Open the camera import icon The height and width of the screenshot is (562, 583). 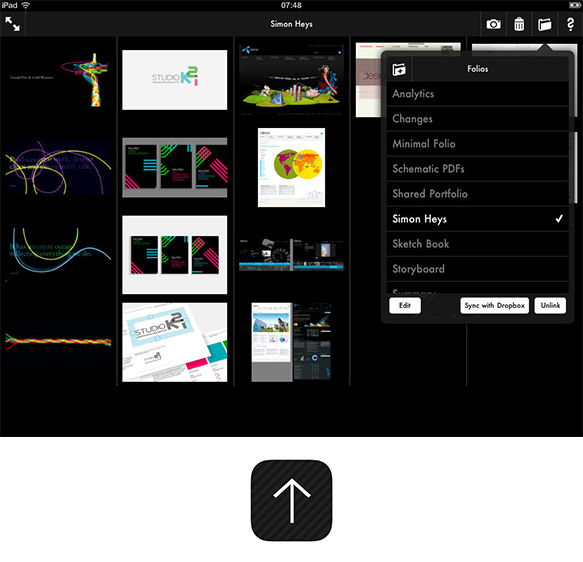493,25
